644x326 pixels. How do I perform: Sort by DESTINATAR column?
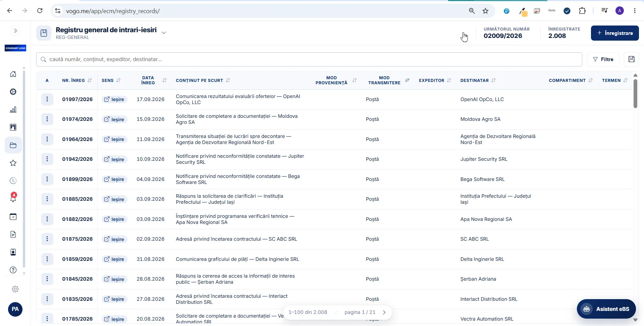click(494, 81)
